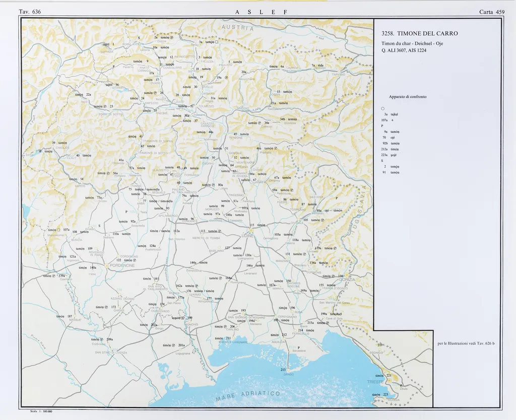Image resolution: width=516 pixels, height=420 pixels.
Task: Click the circle symbol in the legend
Action: coord(383,109)
